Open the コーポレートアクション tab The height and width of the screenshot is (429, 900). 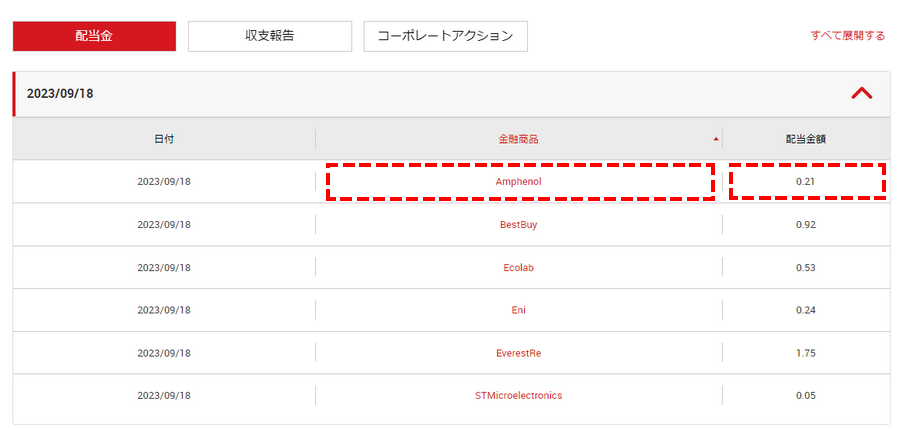click(x=445, y=36)
